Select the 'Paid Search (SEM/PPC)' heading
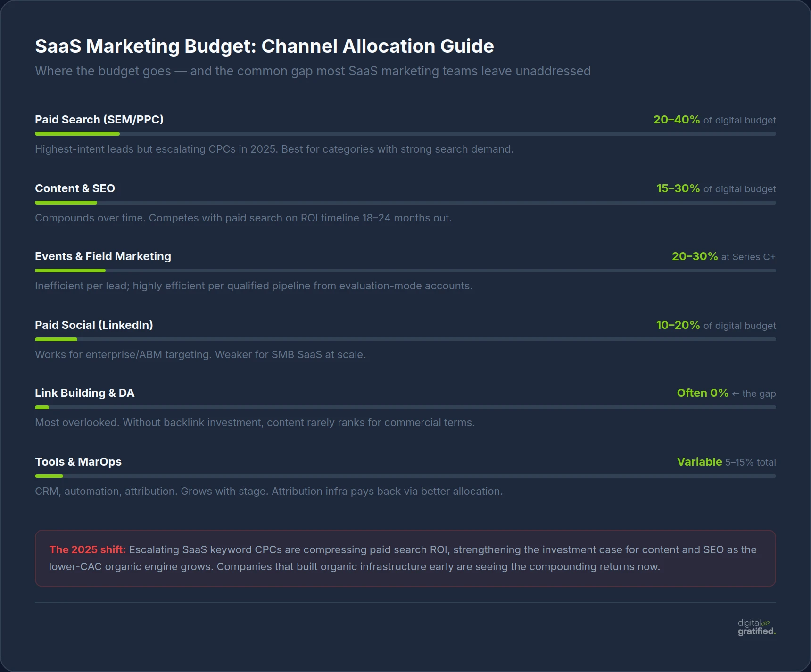 tap(99, 120)
